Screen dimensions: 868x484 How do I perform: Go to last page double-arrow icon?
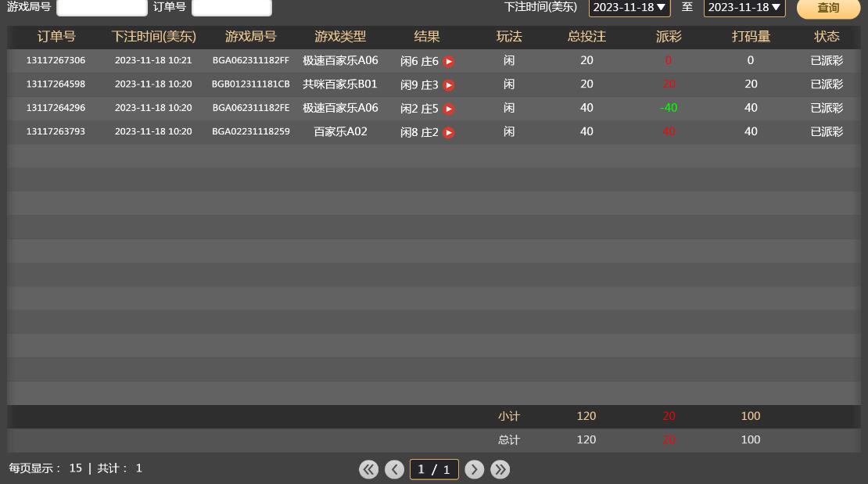[x=500, y=470]
